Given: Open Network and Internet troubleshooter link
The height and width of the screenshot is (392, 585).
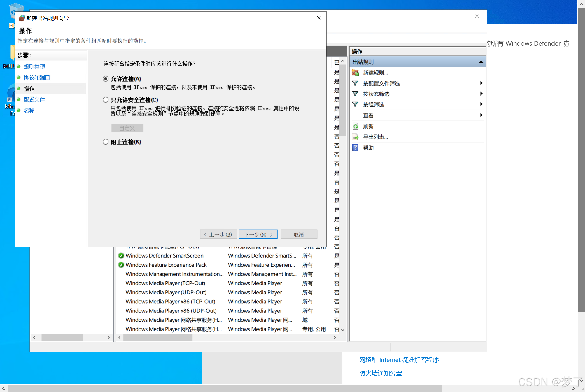Looking at the screenshot, I should click(x=399, y=360).
